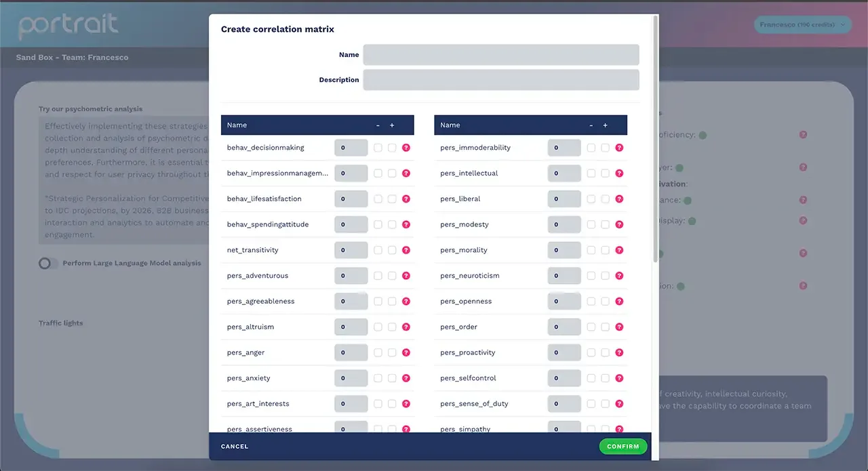Select the pers_anxiety row label

tap(248, 378)
